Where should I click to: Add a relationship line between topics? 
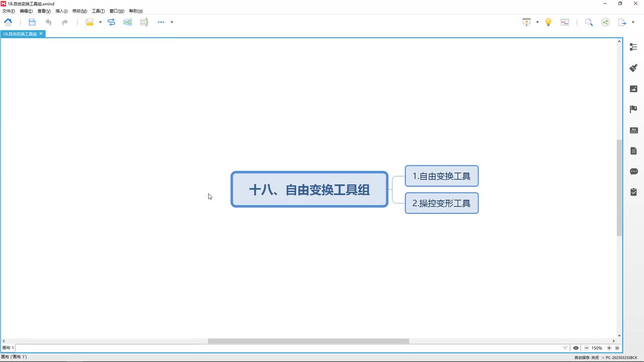(112, 22)
